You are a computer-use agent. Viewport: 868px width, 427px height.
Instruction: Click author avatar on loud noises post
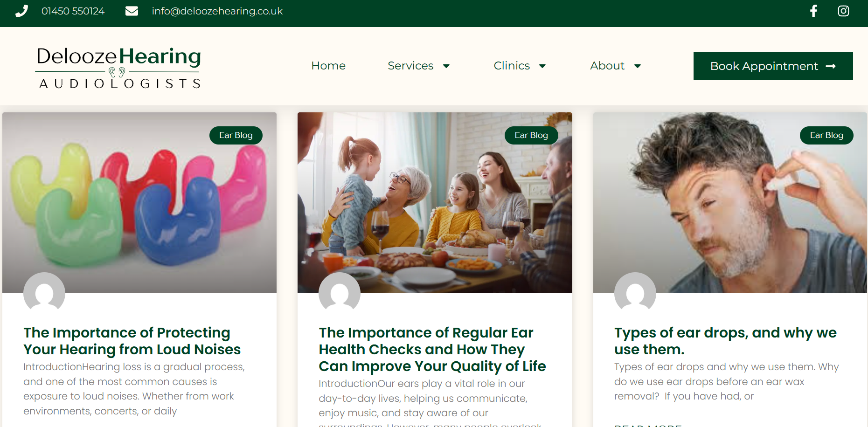(44, 293)
